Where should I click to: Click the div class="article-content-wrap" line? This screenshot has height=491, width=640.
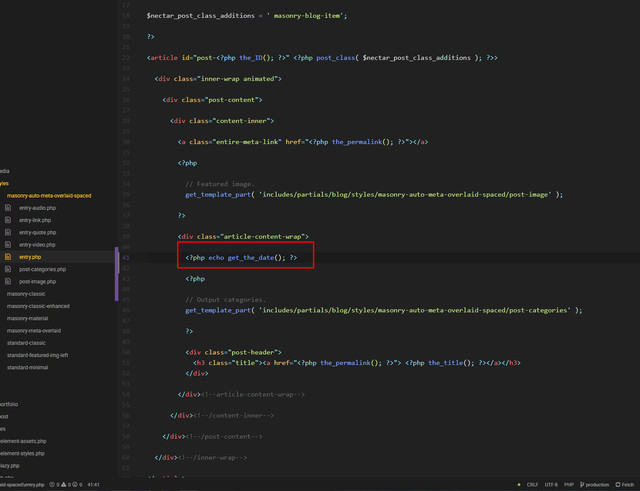[243, 236]
